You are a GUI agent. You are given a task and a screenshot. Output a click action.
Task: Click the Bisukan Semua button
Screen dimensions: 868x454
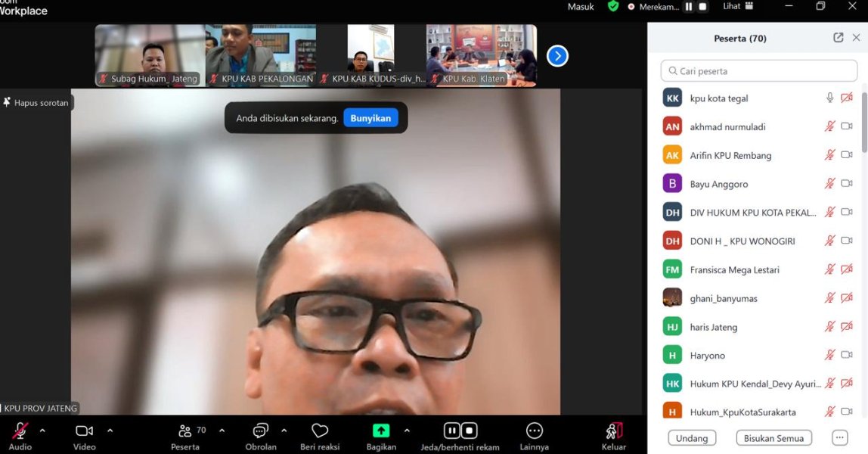pyautogui.click(x=773, y=438)
